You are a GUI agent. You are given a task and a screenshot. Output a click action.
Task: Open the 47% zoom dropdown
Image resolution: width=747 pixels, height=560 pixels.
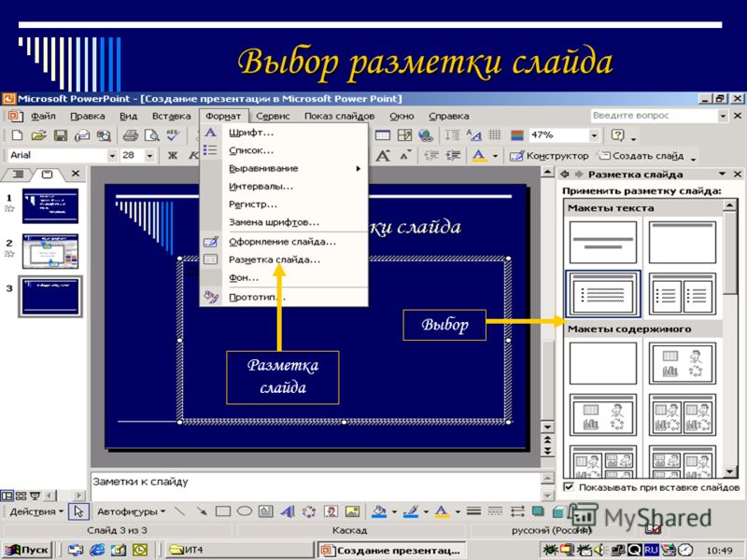594,135
